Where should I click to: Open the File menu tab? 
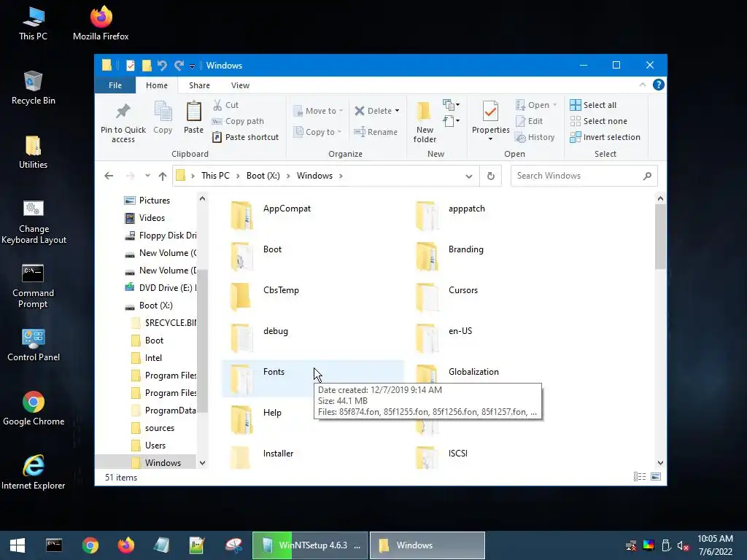pos(115,85)
